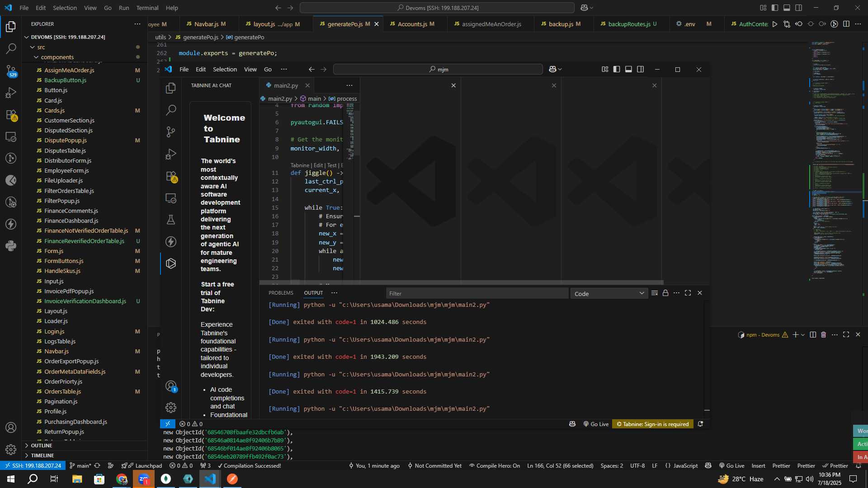Select the Tabnine icon in mjm activity bar
Screen dimensions: 868x488
pyautogui.click(x=171, y=263)
